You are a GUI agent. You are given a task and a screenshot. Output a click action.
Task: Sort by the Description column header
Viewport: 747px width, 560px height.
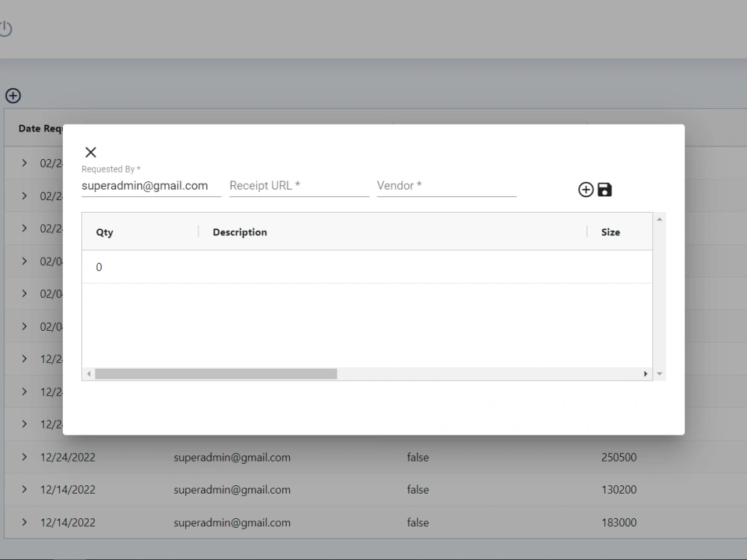240,232
